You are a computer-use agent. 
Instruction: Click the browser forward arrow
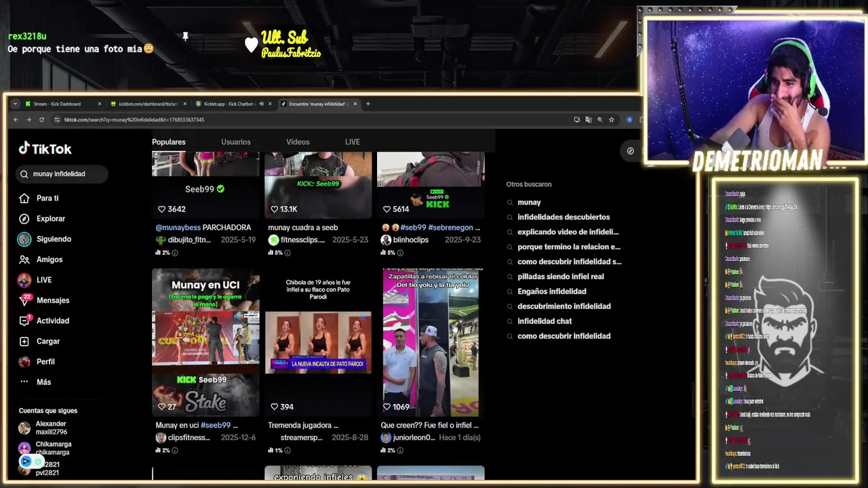point(28,120)
